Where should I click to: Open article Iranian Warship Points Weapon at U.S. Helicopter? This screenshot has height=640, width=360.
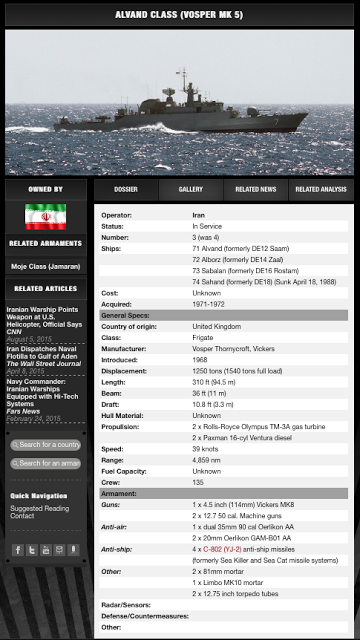pos(44,317)
